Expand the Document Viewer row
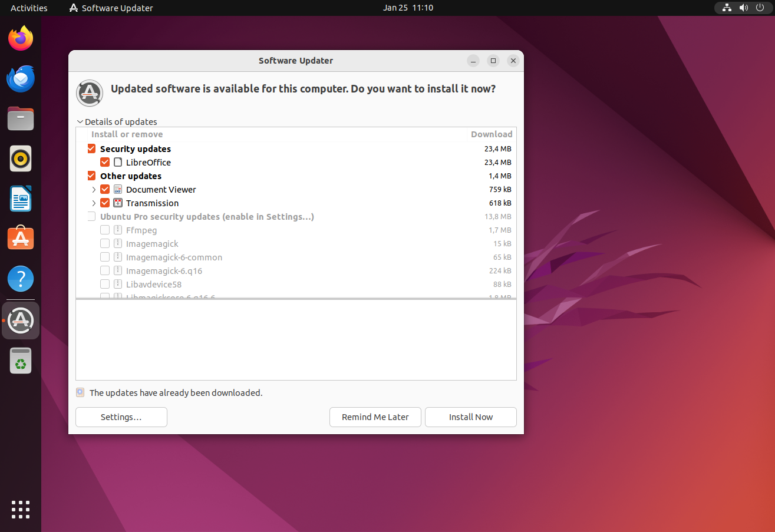775x532 pixels. 94,189
